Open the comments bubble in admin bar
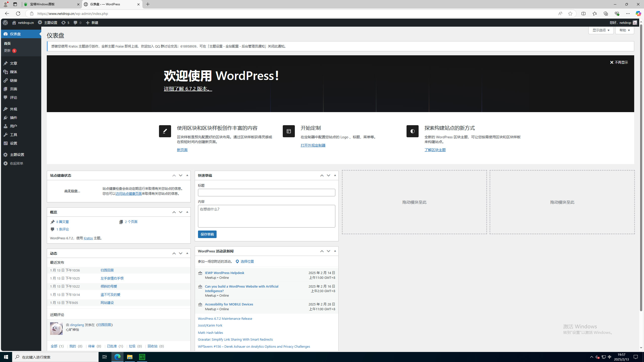Viewport: 644px width, 362px height. [77, 23]
